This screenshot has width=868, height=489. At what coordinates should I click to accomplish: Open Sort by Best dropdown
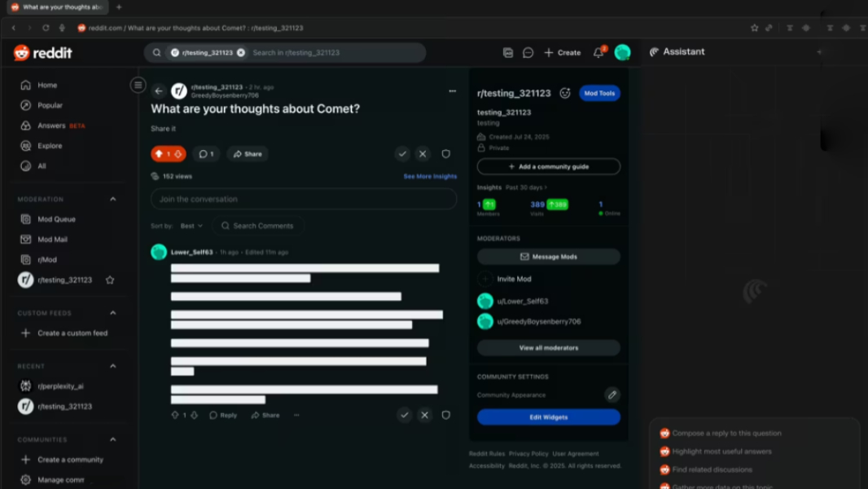[191, 226]
